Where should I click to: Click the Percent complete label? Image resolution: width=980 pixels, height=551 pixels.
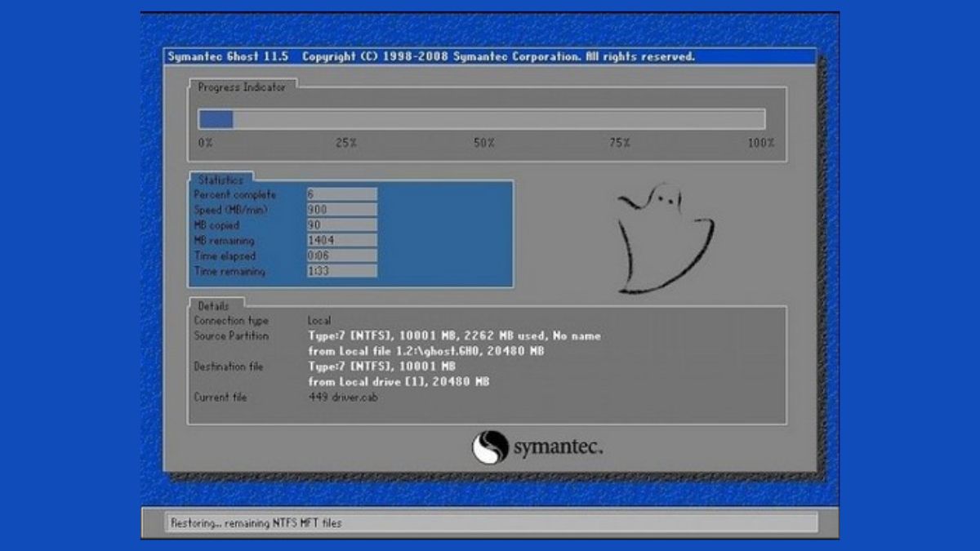point(234,195)
